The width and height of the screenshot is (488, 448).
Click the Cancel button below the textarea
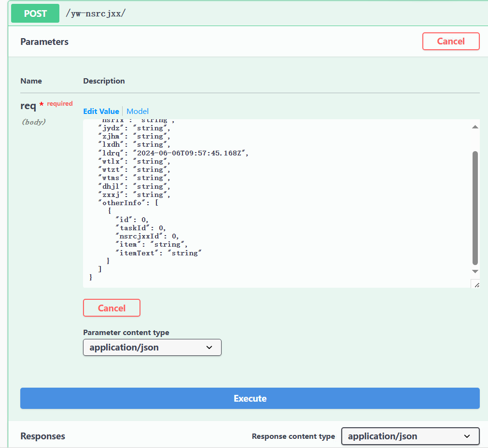point(112,308)
